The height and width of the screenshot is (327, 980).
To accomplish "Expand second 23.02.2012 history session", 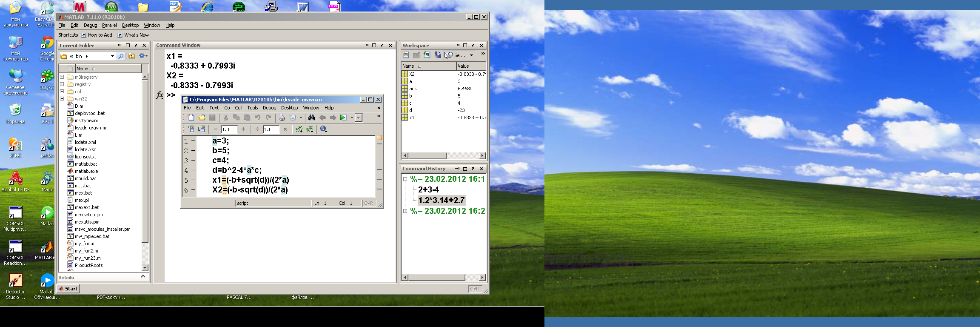I will (x=405, y=211).
